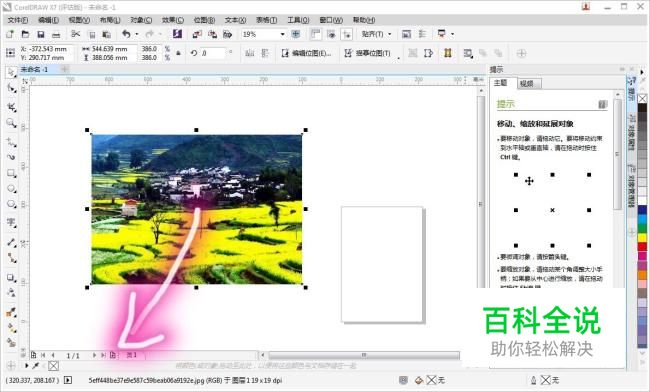Image resolution: width=650 pixels, height=392 pixels.
Task: Select the Zoom tool magnifier
Action: tap(11, 123)
